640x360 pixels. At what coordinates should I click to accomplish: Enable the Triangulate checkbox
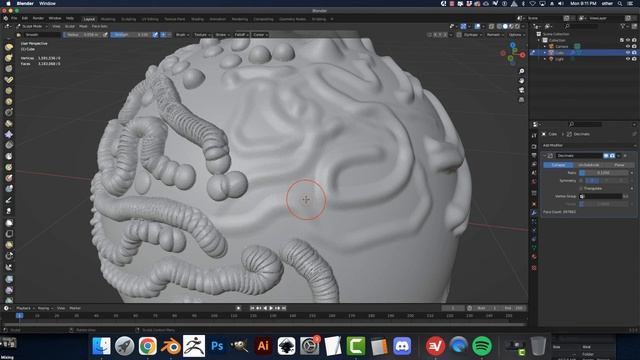[x=582, y=188]
